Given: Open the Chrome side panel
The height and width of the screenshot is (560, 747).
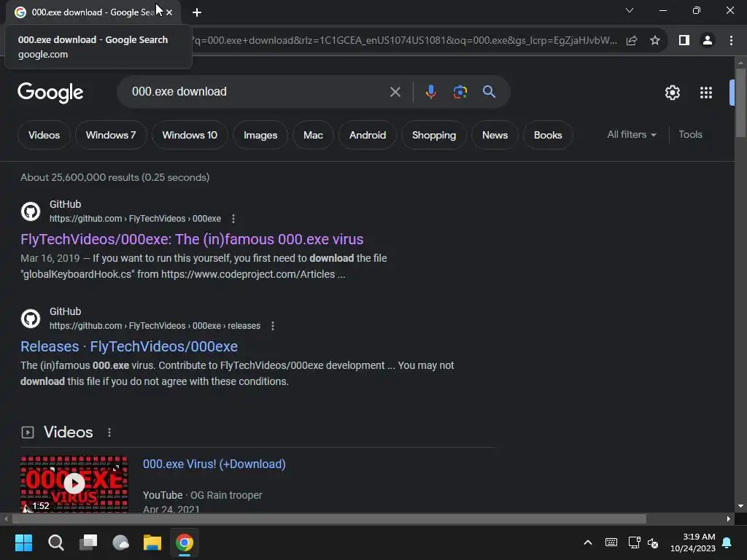Looking at the screenshot, I should [x=684, y=41].
